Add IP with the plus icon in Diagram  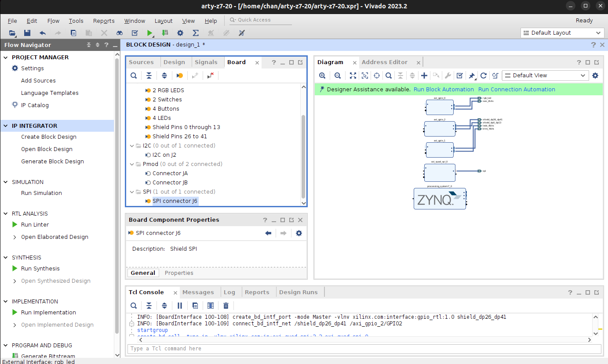[424, 76]
